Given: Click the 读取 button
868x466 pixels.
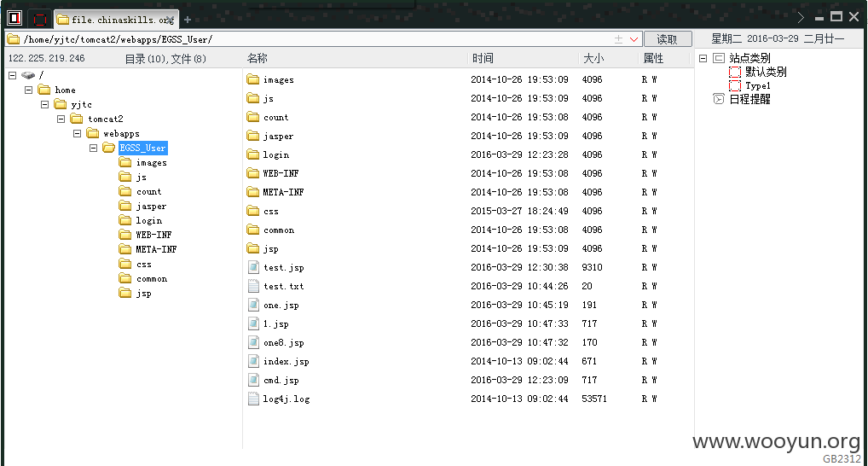Looking at the screenshot, I should (668, 39).
